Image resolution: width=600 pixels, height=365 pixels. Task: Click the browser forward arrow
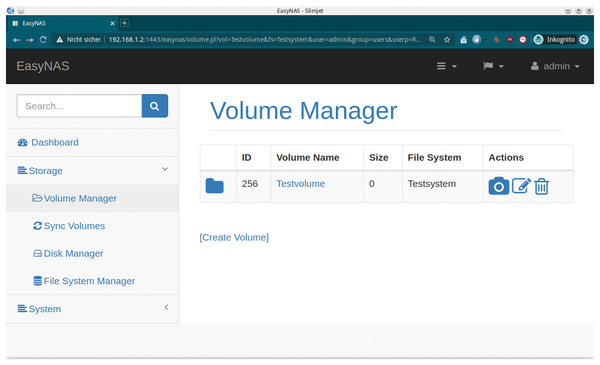29,40
